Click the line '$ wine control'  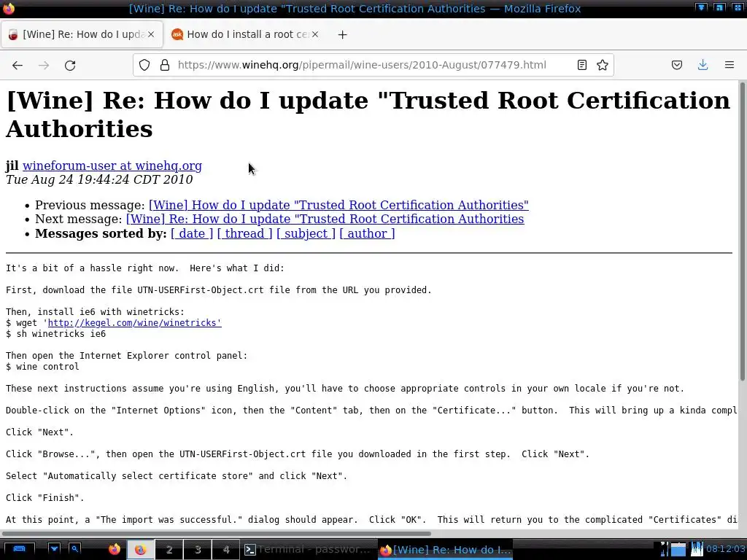(x=42, y=367)
